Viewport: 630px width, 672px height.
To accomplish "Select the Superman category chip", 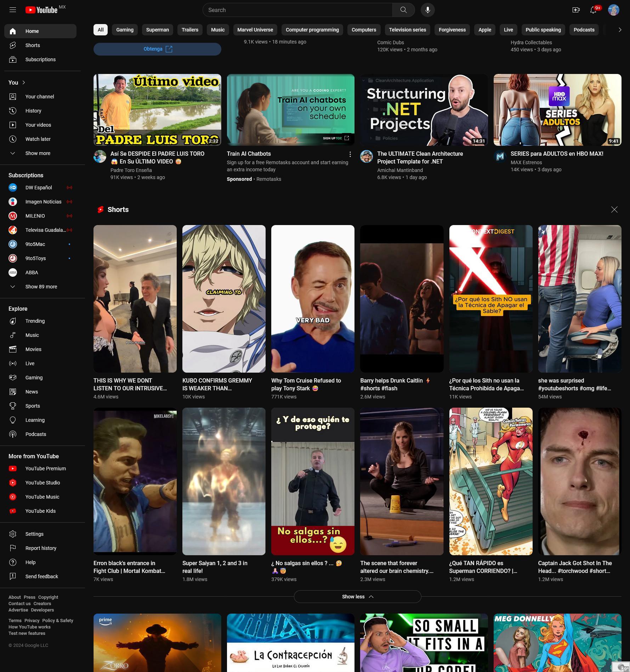I will point(157,30).
